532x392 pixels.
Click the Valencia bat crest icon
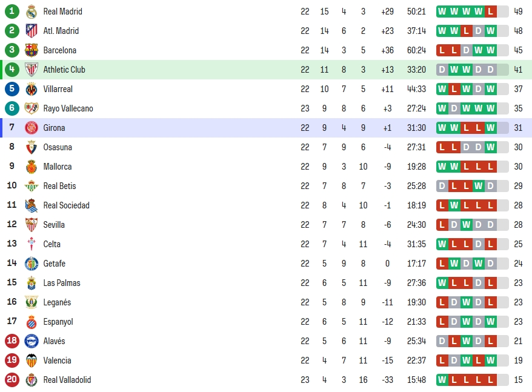[x=32, y=360]
